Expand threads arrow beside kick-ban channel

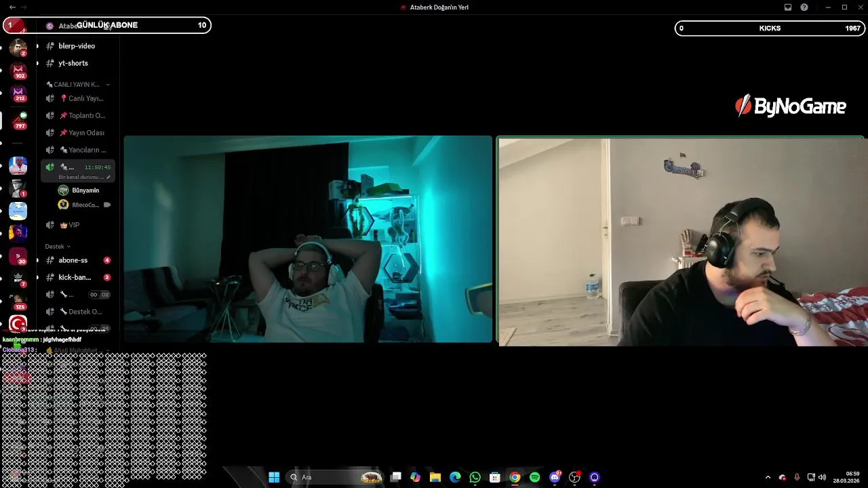click(x=37, y=277)
